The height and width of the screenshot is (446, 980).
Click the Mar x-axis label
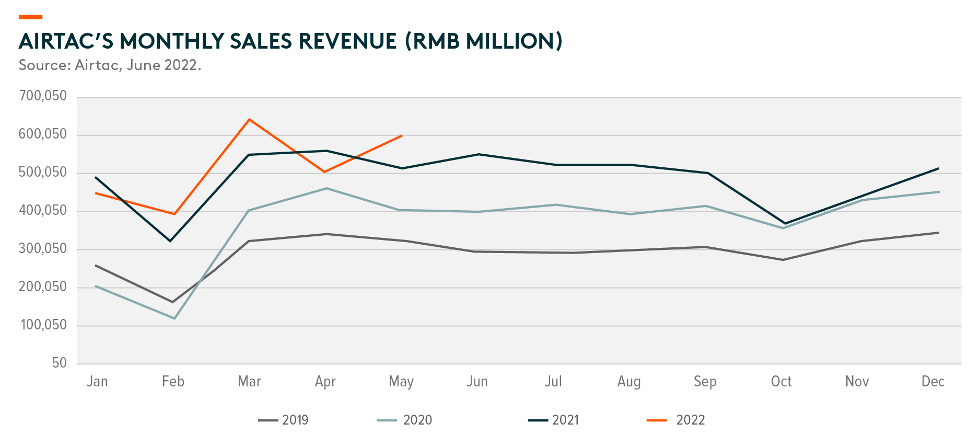tap(249, 381)
